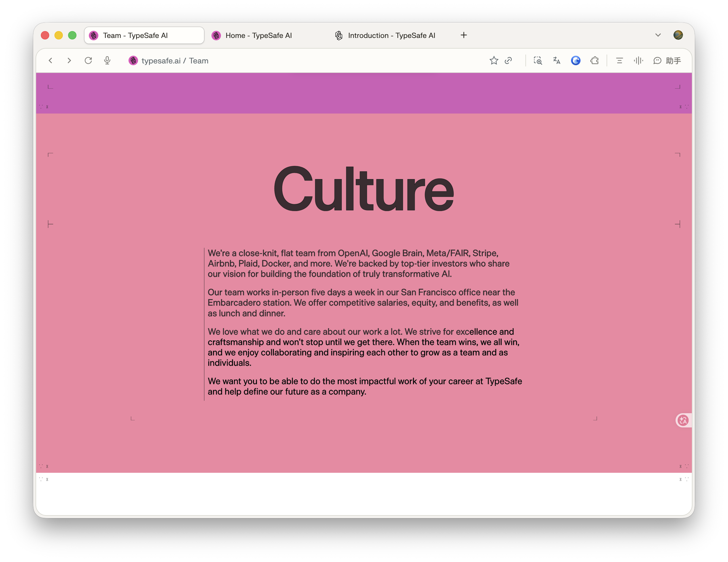Click paragraph starting "We love what we do"
This screenshot has width=728, height=562.
(363, 347)
